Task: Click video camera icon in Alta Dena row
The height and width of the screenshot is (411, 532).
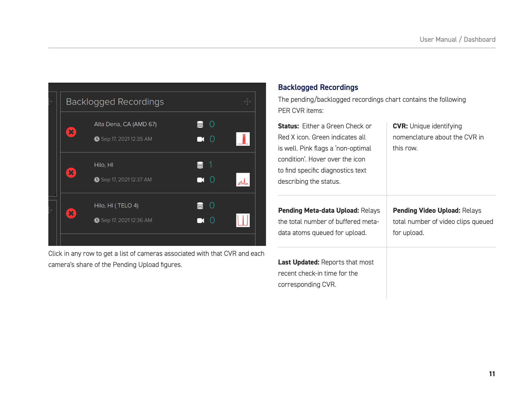Action: click(x=200, y=139)
